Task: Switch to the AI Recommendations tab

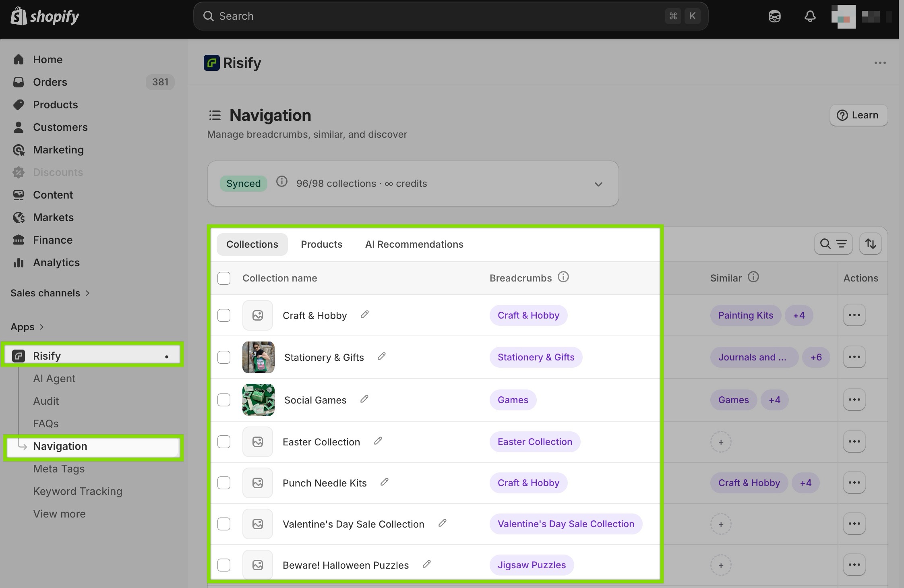Action: click(414, 244)
